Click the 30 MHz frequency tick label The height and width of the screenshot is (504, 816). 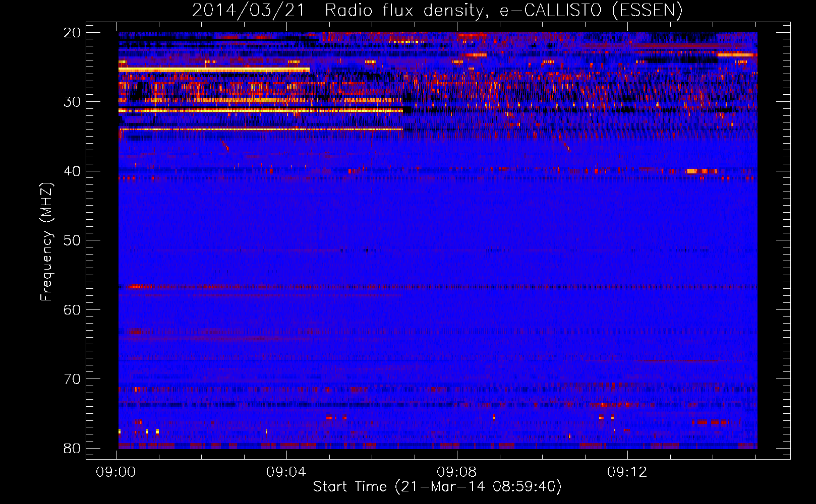coord(72,102)
